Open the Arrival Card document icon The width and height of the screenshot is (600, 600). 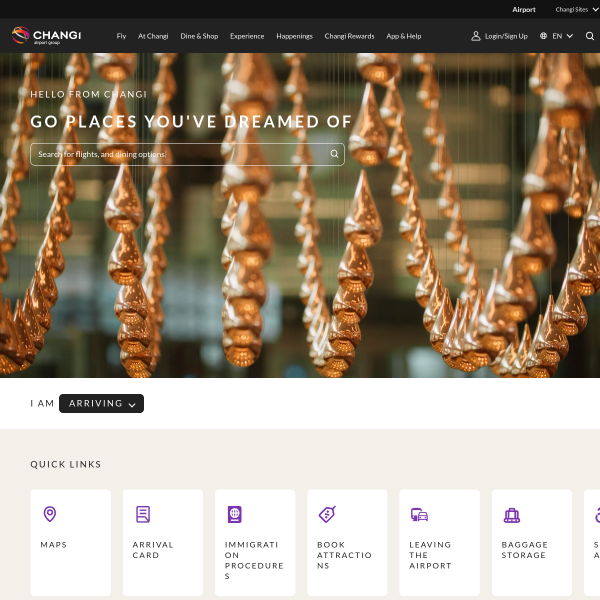(143, 514)
